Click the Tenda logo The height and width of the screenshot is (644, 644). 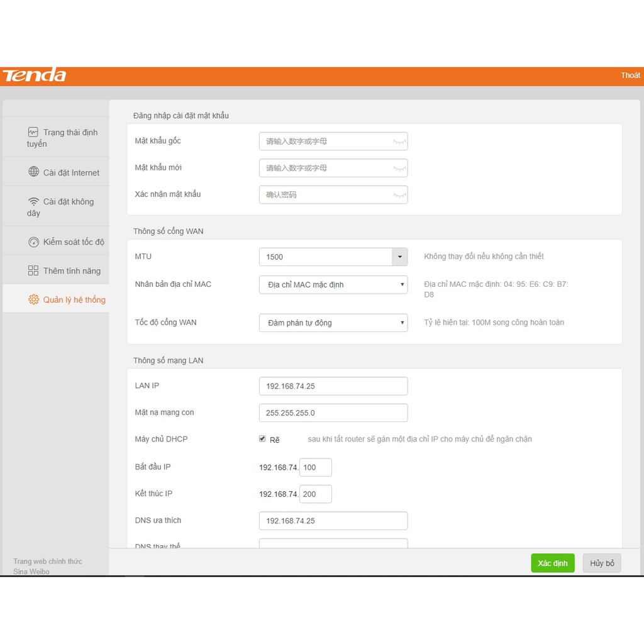(35, 75)
